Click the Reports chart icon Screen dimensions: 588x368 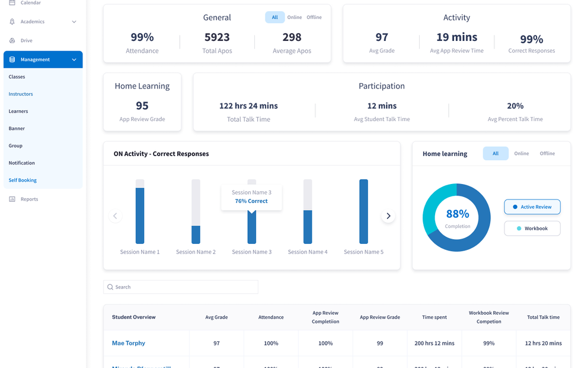[x=12, y=199]
